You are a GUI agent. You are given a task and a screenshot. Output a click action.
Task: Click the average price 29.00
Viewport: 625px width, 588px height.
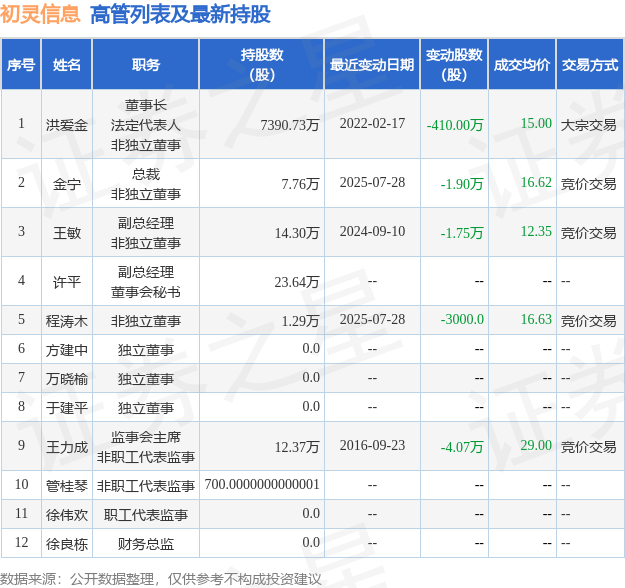tap(537, 445)
